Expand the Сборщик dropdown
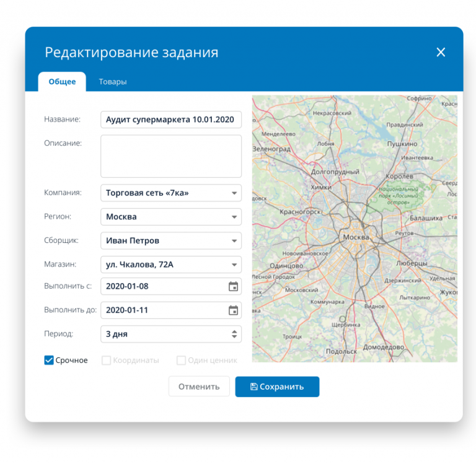Viewport: 476px width, 464px height. pyautogui.click(x=171, y=240)
